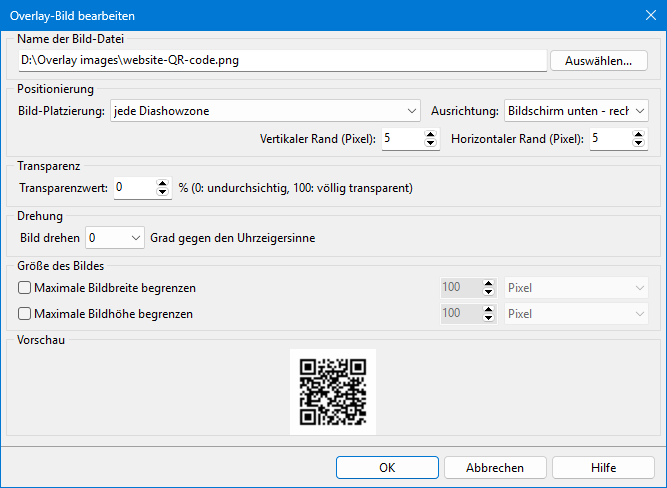Enable Maximale Bildbreite begrenzen checkbox
The width and height of the screenshot is (667, 488).
coord(24,288)
